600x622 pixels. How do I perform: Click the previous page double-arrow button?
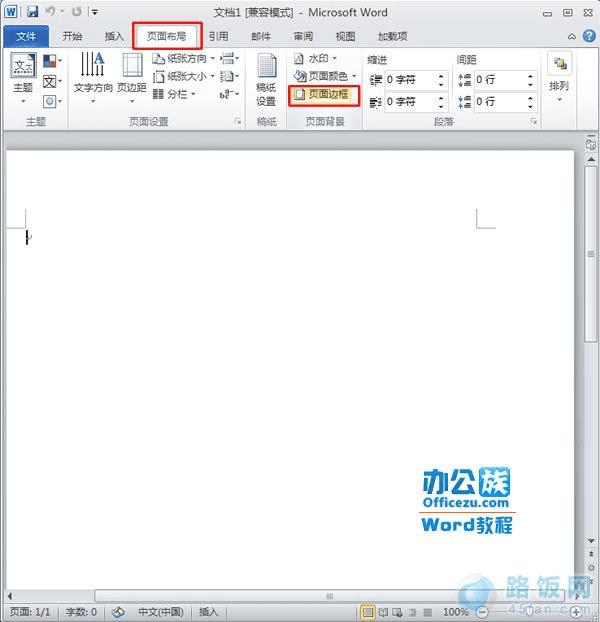click(x=591, y=554)
